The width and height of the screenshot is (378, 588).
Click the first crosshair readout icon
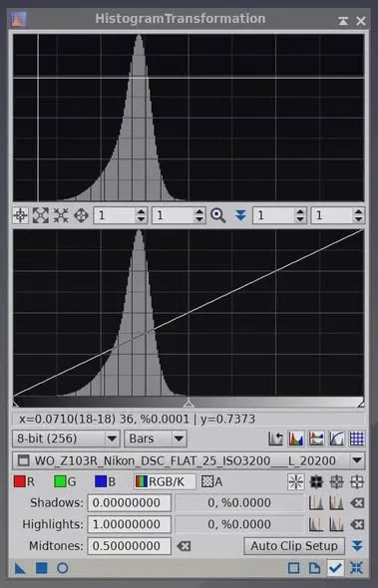[20, 215]
